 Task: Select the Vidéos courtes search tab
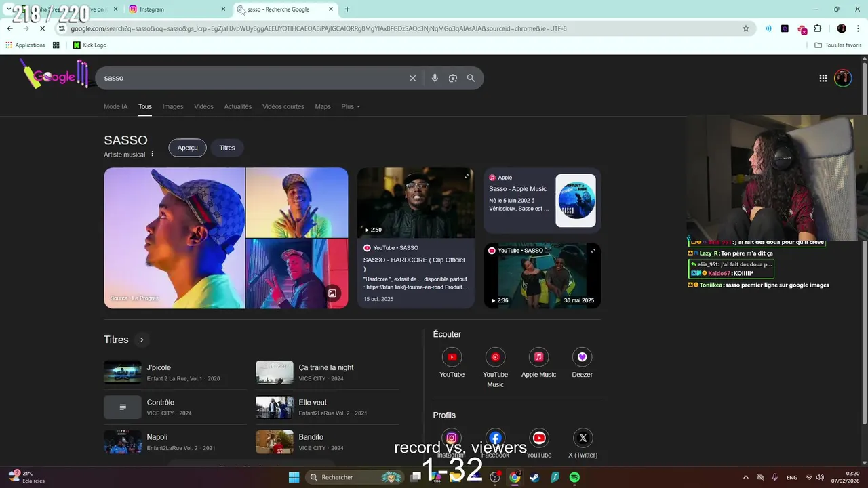[283, 106]
